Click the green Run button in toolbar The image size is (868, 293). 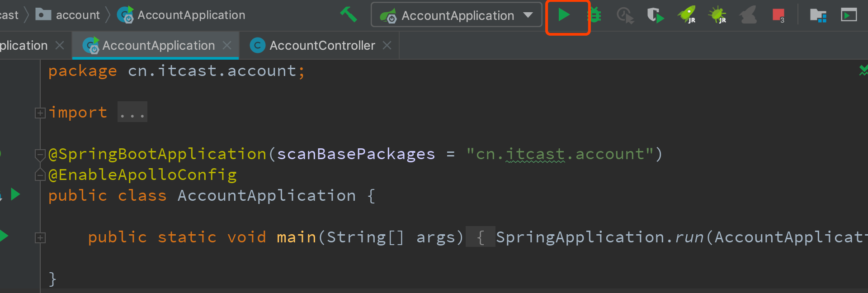tap(563, 15)
